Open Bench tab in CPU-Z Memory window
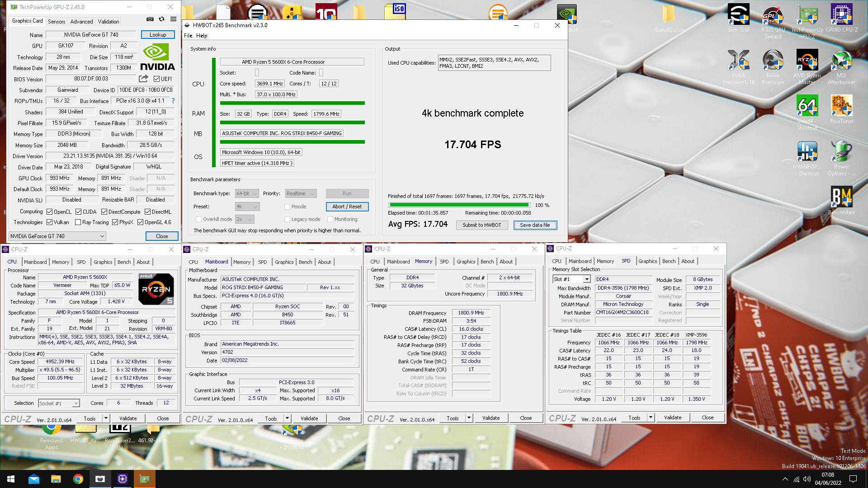 pyautogui.click(x=487, y=262)
